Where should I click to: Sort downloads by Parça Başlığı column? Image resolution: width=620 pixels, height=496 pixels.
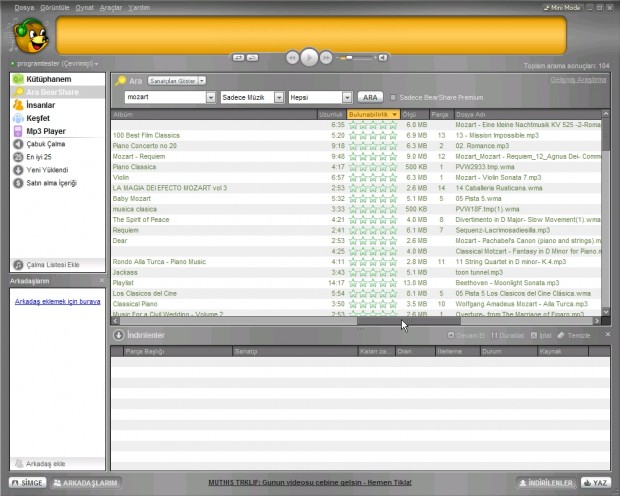pyautogui.click(x=177, y=351)
